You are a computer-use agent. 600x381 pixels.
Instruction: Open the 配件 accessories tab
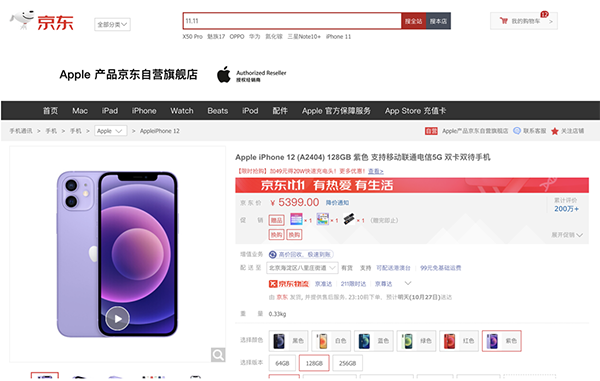[x=280, y=111]
